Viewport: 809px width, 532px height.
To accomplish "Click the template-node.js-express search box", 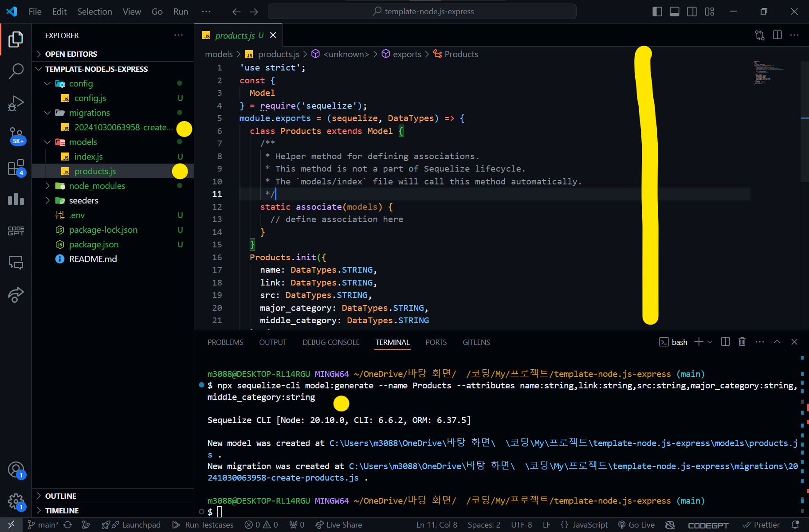I will click(422, 12).
